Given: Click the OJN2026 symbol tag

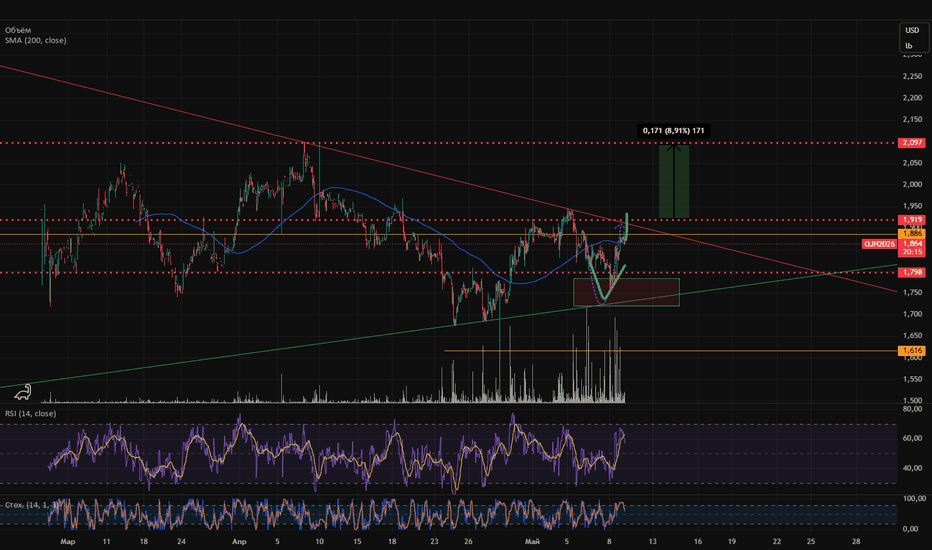Looking at the screenshot, I should click(879, 244).
